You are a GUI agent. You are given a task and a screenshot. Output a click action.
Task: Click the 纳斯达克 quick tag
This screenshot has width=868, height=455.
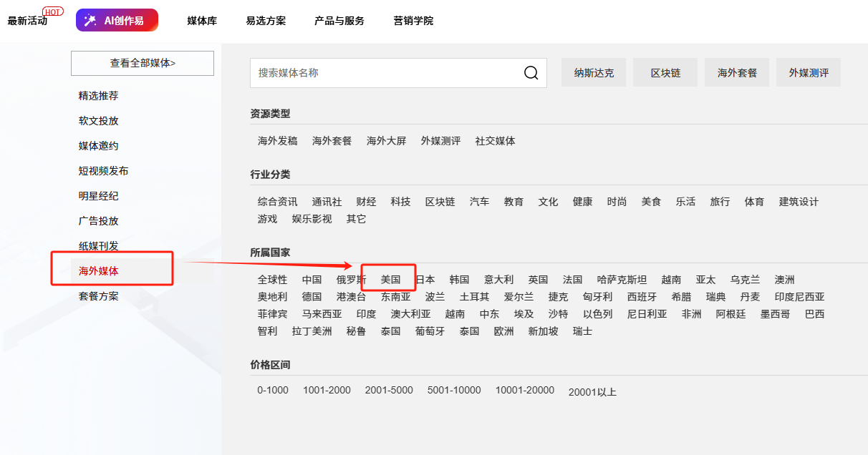[x=594, y=73]
